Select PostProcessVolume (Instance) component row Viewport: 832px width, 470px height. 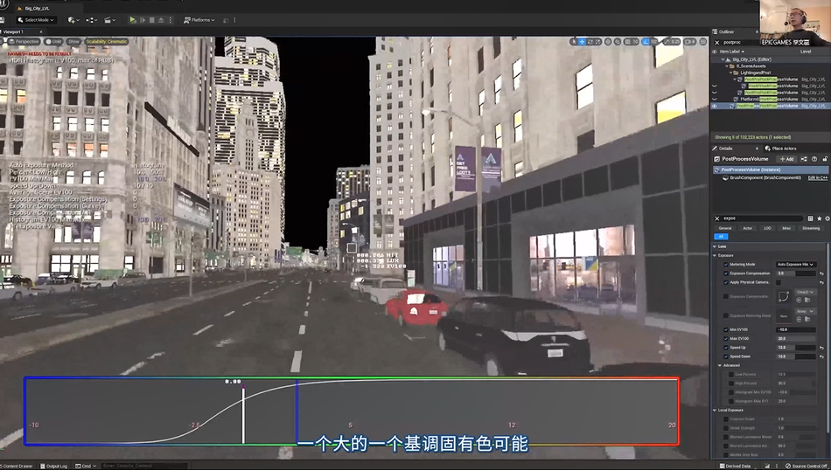coord(770,170)
